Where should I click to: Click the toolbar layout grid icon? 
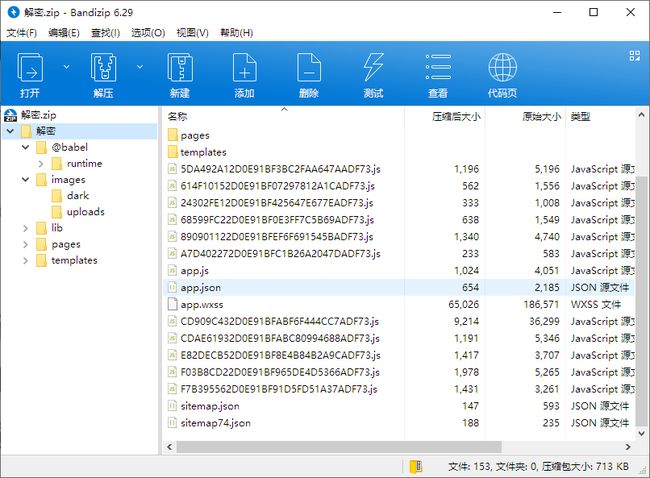634,56
